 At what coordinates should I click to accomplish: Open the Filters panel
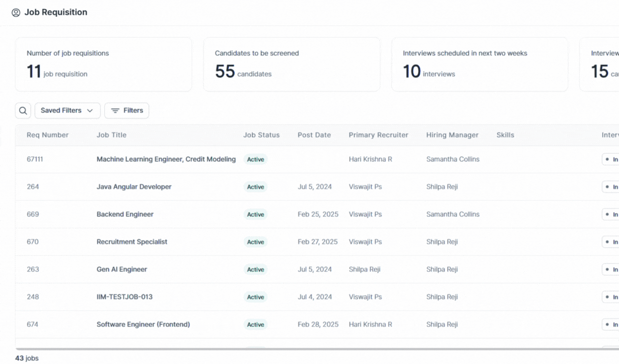127,111
